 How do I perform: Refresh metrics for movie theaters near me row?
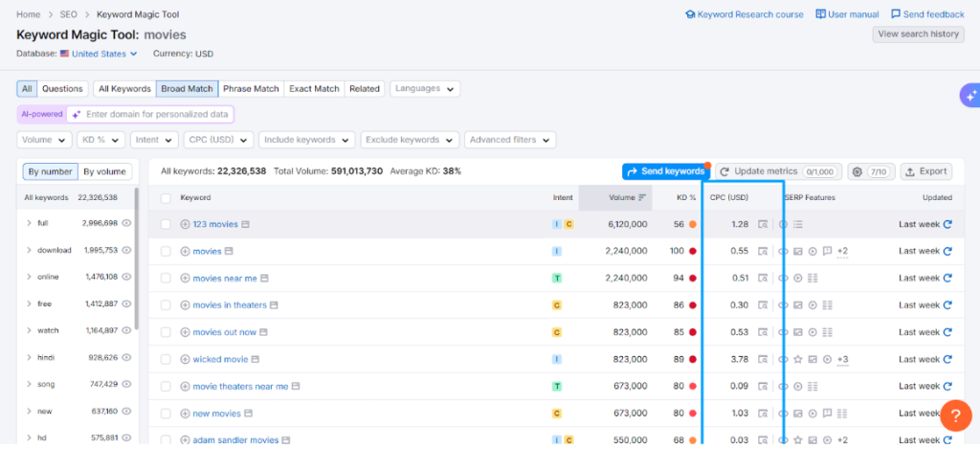click(947, 387)
